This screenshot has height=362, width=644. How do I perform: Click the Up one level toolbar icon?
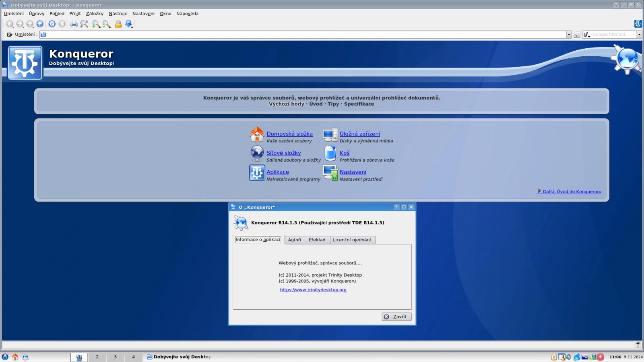[30, 24]
